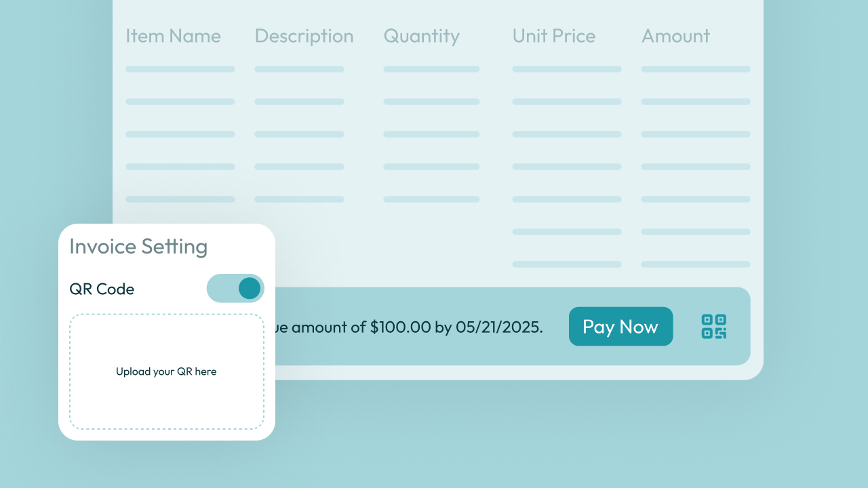
Task: Click the Quantity column header
Action: (x=421, y=36)
